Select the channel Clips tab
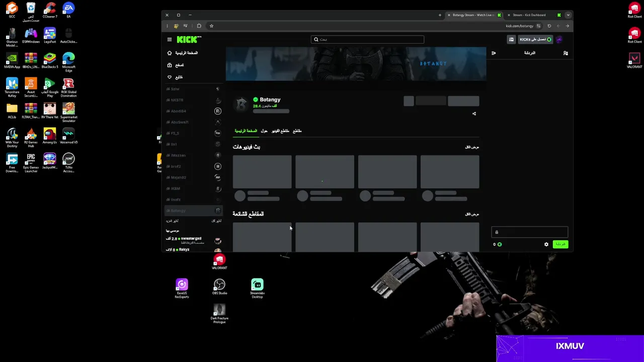 (297, 131)
